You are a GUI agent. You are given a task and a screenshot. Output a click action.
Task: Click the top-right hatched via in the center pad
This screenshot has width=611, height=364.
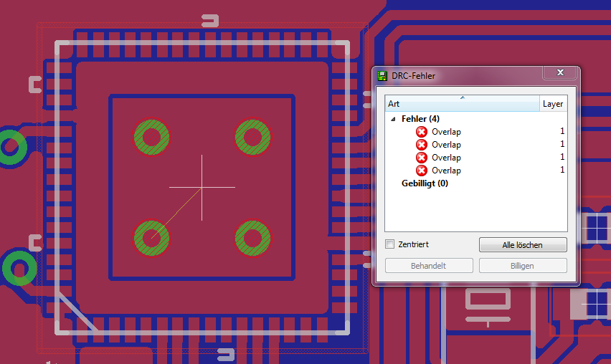252,137
